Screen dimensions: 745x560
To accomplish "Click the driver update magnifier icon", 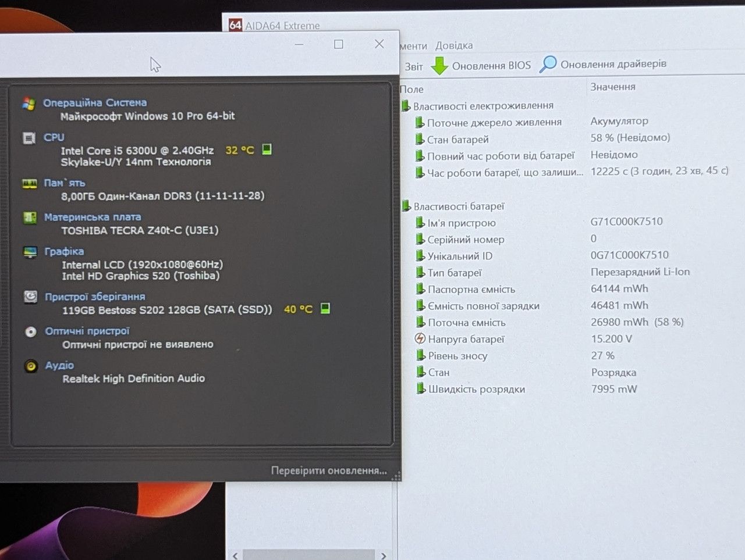I will [x=548, y=64].
